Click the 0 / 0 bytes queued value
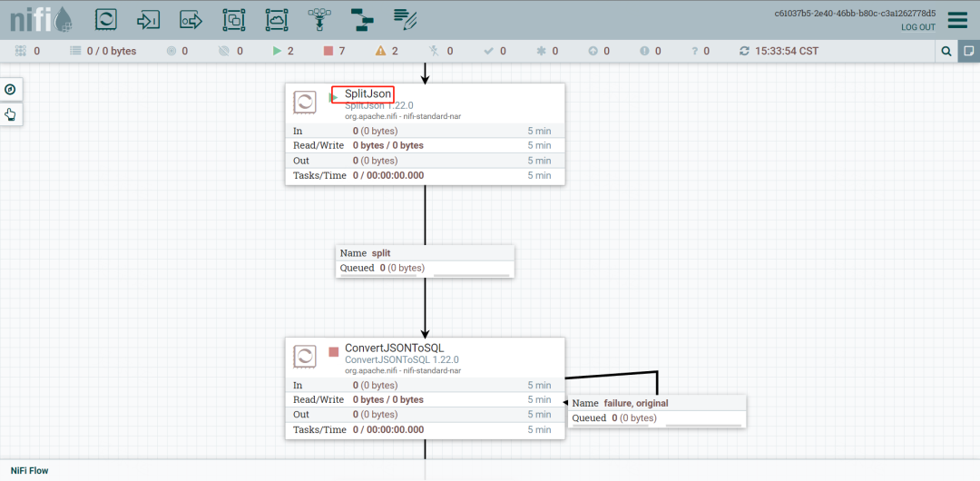 (112, 51)
